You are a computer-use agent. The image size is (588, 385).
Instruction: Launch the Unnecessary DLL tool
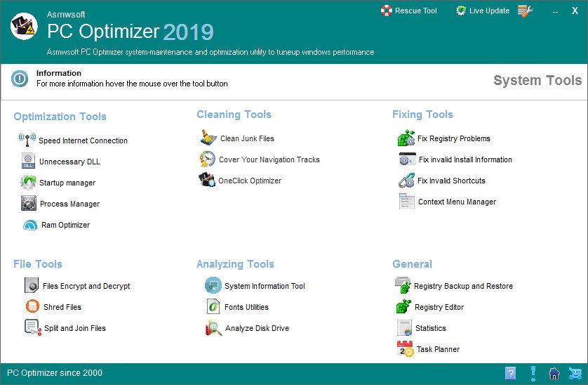point(69,162)
